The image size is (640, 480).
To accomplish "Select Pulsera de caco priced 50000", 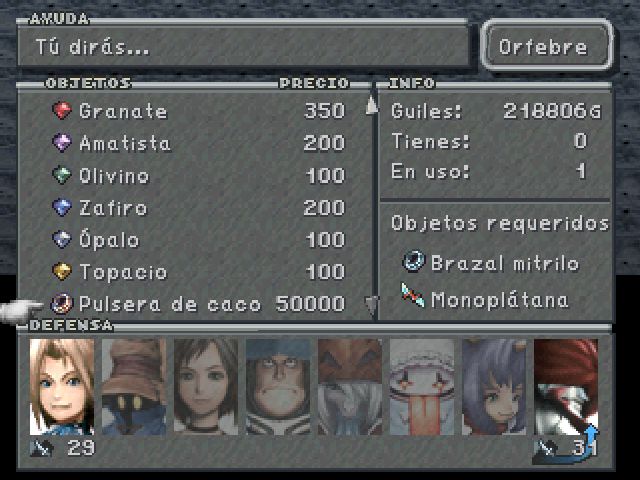I will 198,304.
